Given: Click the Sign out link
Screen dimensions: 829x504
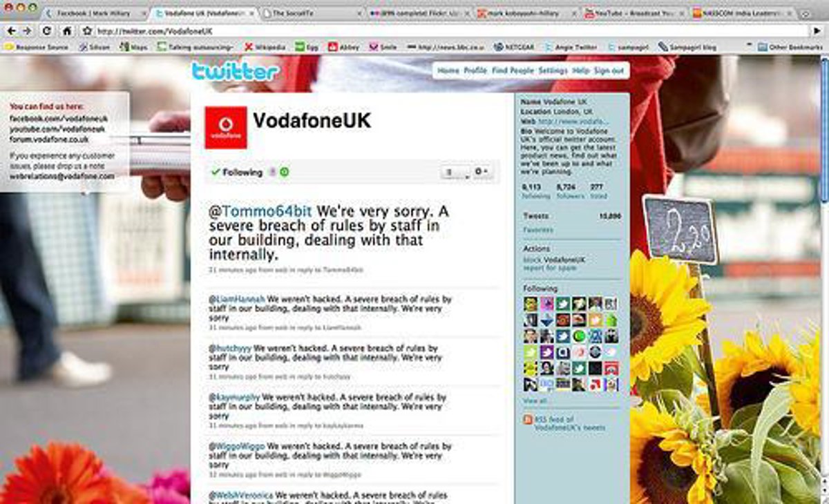Looking at the screenshot, I should coord(609,71).
